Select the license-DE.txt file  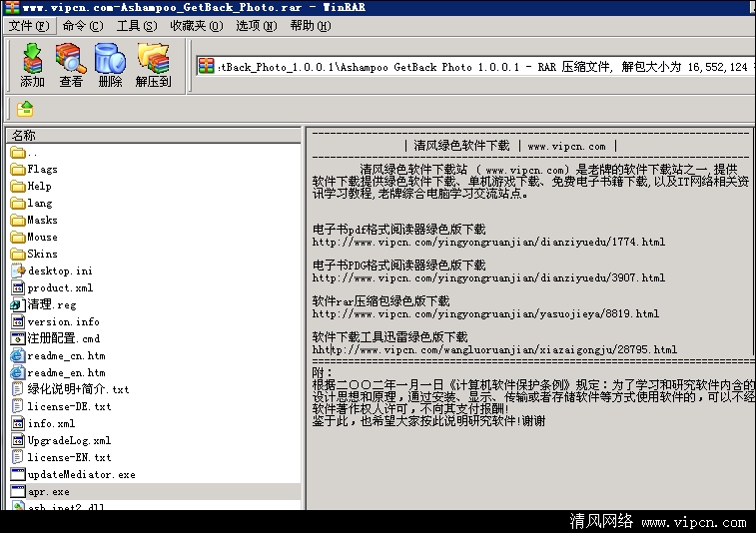[x=61, y=406]
